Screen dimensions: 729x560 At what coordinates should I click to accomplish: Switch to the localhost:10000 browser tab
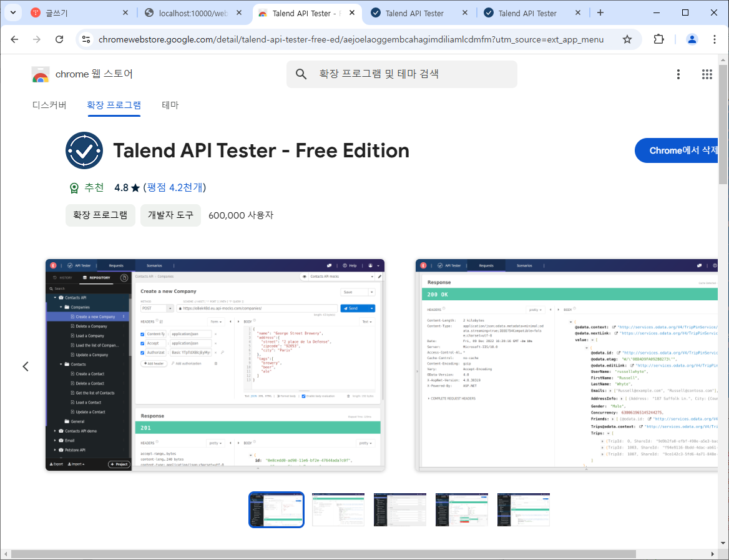coord(193,13)
